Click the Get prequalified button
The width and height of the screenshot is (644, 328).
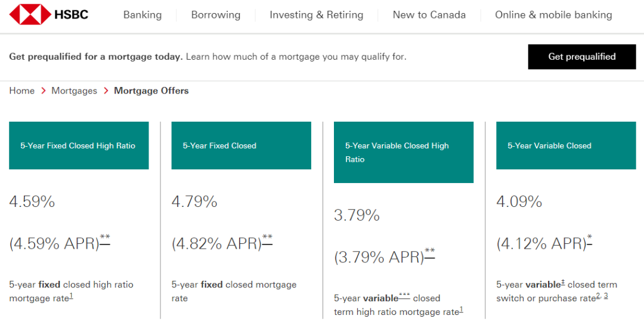pyautogui.click(x=581, y=57)
